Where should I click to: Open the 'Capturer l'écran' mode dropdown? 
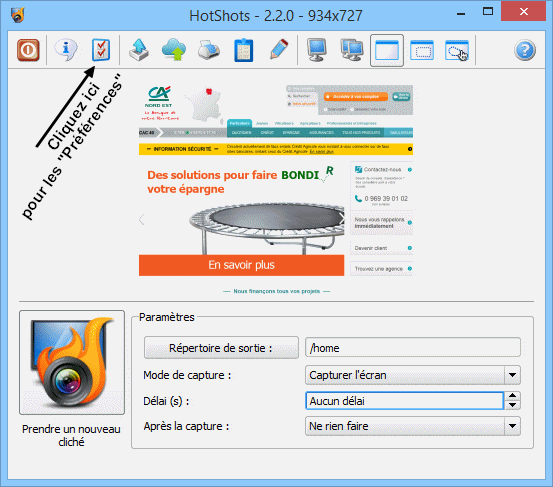point(413,375)
